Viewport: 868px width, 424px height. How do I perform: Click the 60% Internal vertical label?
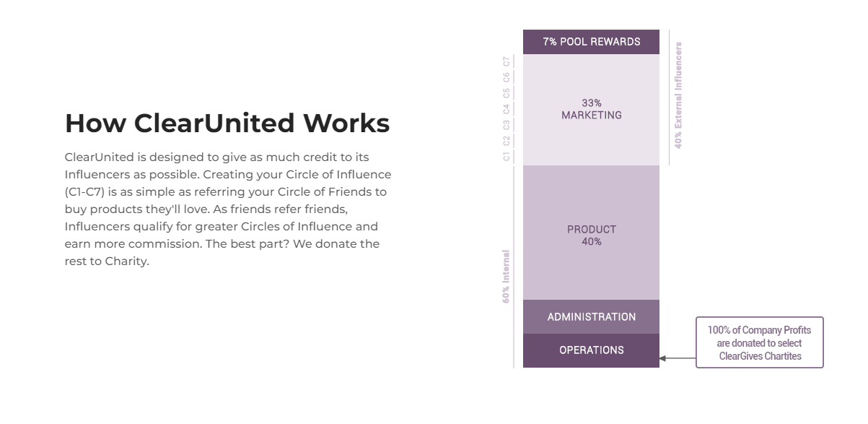pos(506,276)
